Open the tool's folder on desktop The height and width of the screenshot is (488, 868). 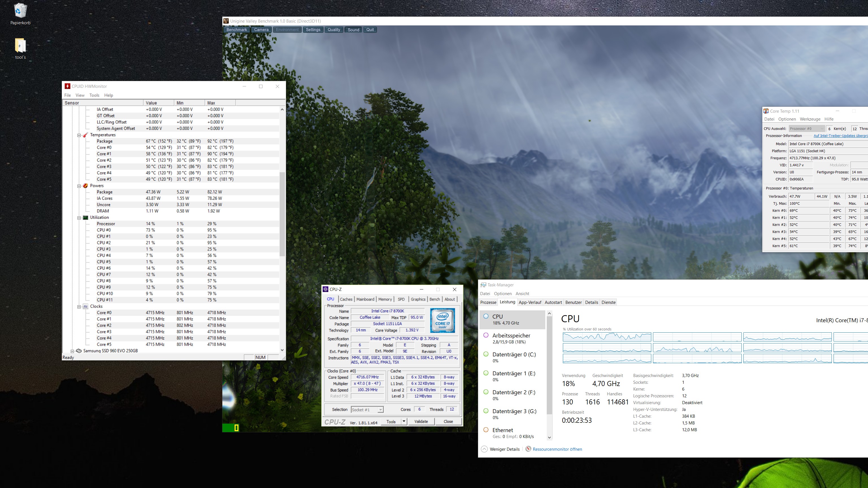coord(20,45)
